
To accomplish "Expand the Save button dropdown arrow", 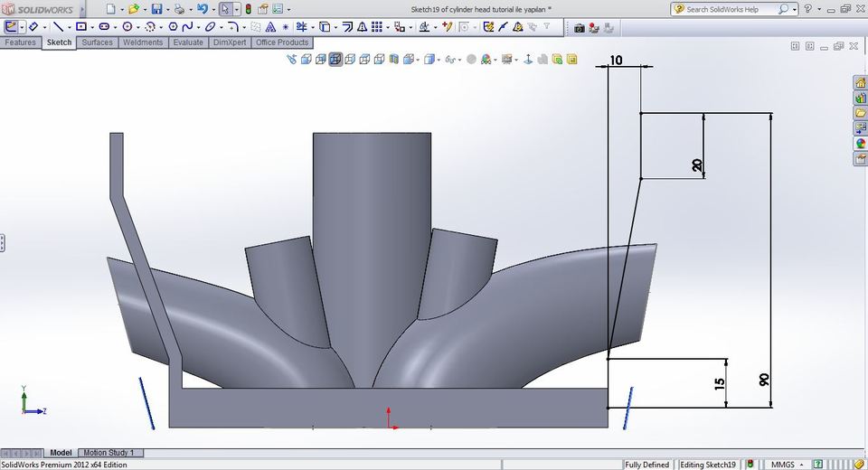I will (167, 9).
